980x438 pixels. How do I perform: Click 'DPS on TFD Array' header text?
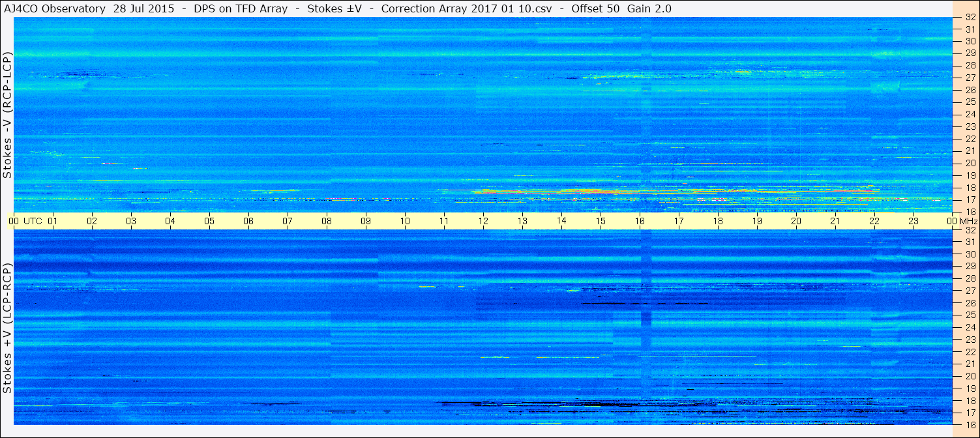pos(240,9)
